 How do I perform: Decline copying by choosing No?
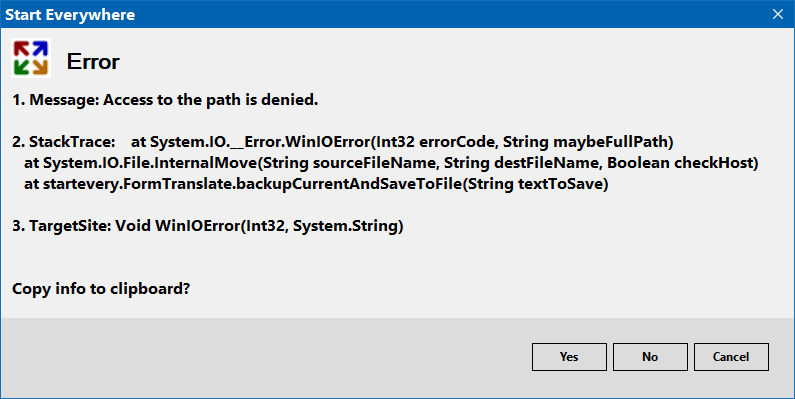[x=650, y=357]
